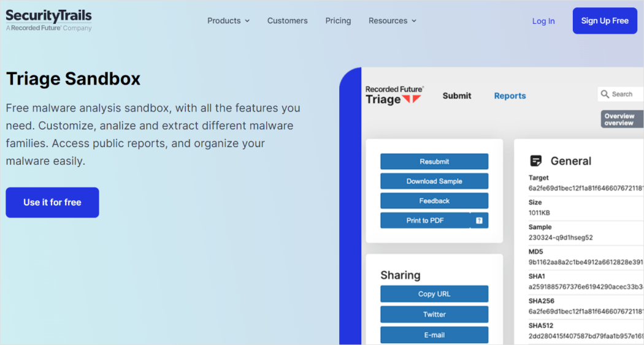Click the SecurityTrails logo
The width and height of the screenshot is (644, 345).
click(x=49, y=20)
